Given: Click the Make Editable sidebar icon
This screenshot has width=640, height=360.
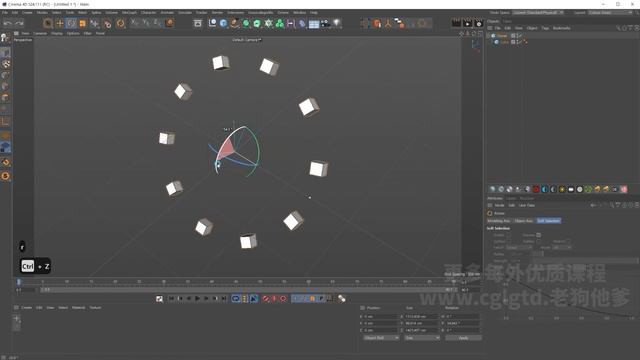Looking at the screenshot, I should click(5, 38).
